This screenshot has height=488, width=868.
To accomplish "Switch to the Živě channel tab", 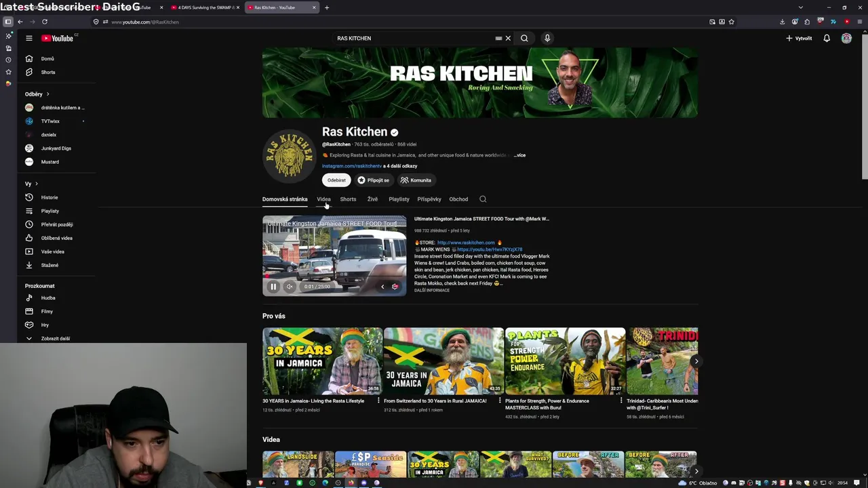I will coord(372,199).
